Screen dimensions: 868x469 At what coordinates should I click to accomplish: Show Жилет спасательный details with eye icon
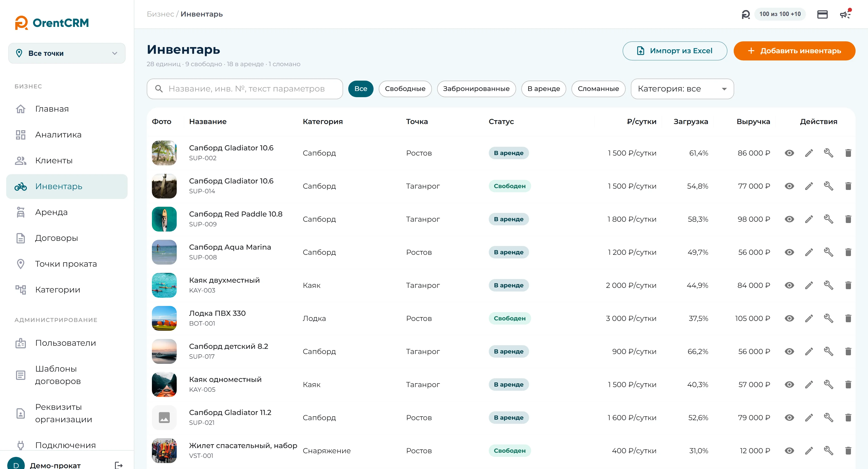point(789,450)
